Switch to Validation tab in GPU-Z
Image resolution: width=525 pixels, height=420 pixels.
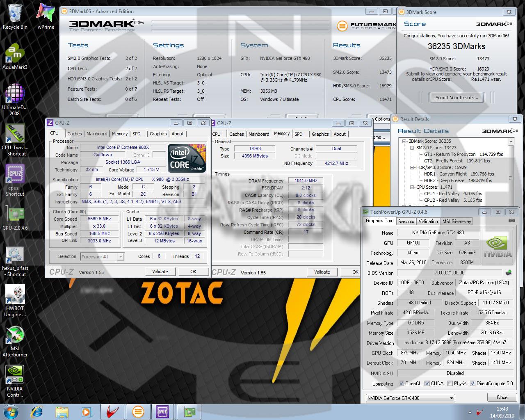pos(428,221)
